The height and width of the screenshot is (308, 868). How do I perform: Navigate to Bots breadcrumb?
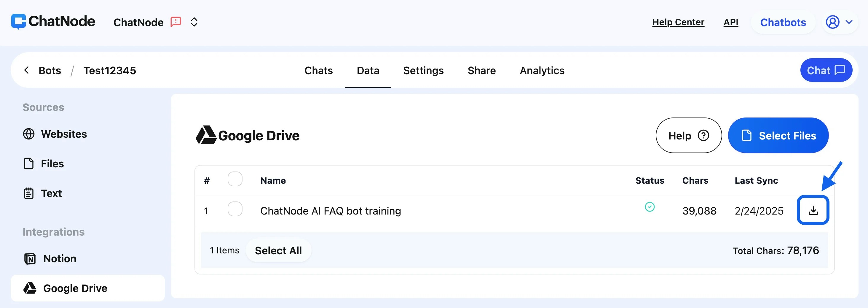coord(50,71)
